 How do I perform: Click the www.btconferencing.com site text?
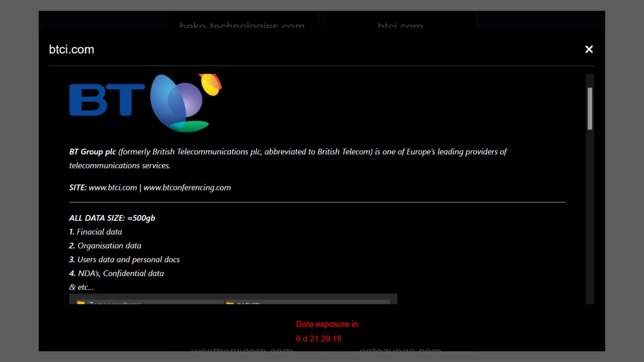(187, 188)
